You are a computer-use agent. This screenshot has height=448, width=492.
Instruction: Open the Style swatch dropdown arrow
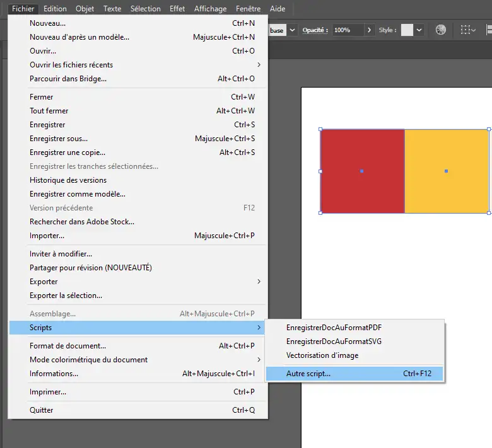[420, 30]
